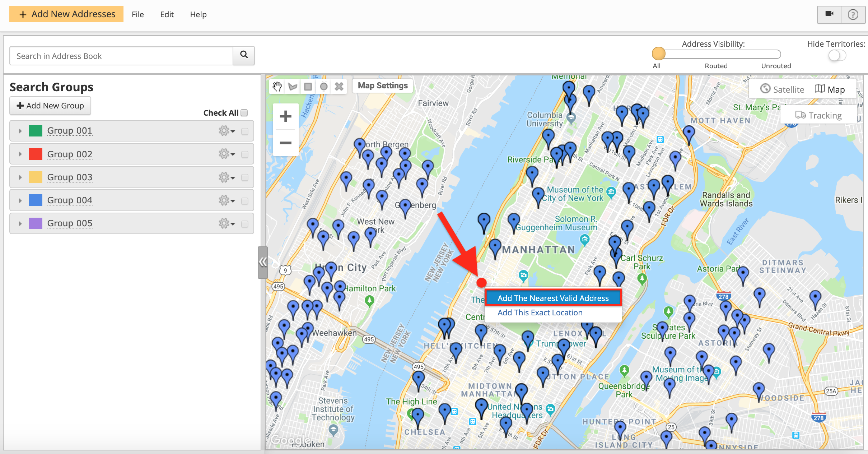Select the rectangle drawing tool
868x454 pixels.
pyautogui.click(x=308, y=87)
